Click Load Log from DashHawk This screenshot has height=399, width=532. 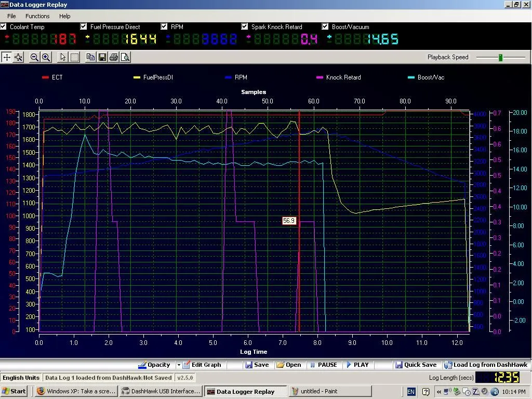486,365
